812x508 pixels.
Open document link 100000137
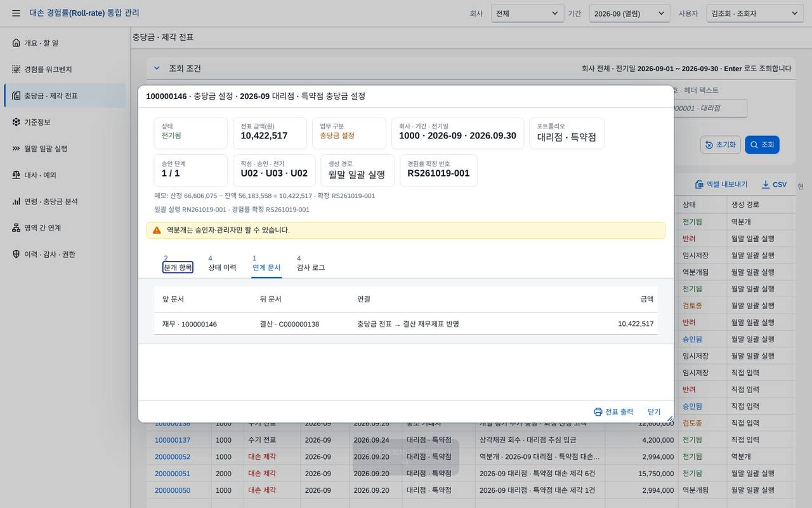(x=173, y=440)
